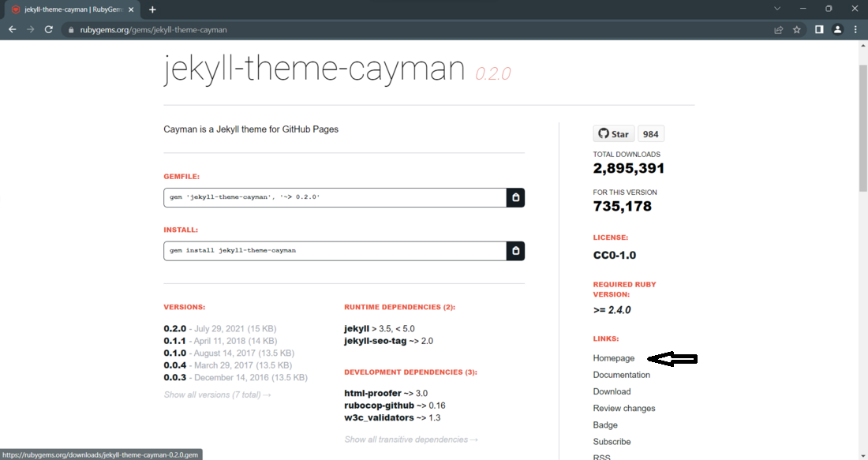Viewport: 868px width, 460px height.
Task: Click the total downloads number 2,895,391
Action: (628, 168)
